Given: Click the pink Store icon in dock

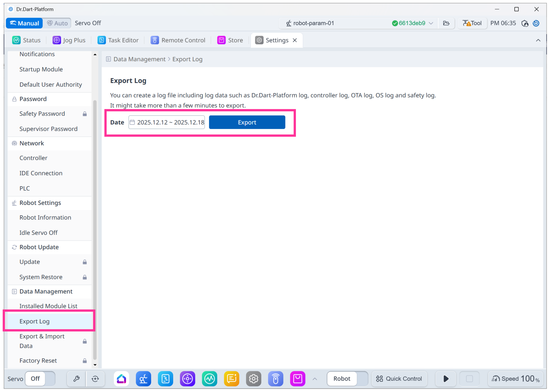Looking at the screenshot, I should pos(298,378).
